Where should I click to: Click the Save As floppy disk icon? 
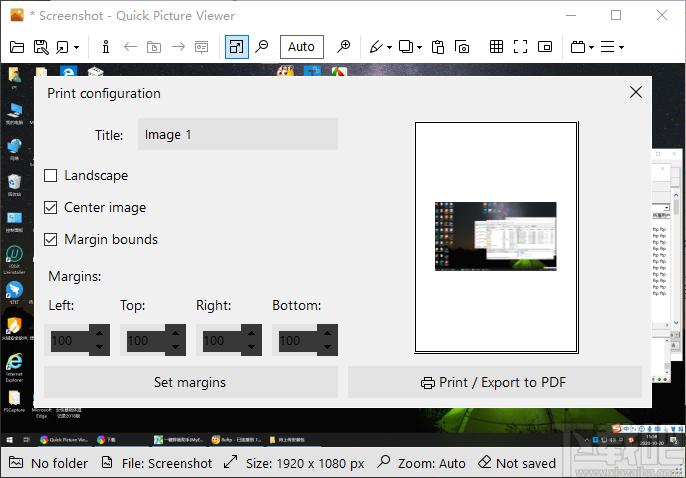[x=41, y=47]
